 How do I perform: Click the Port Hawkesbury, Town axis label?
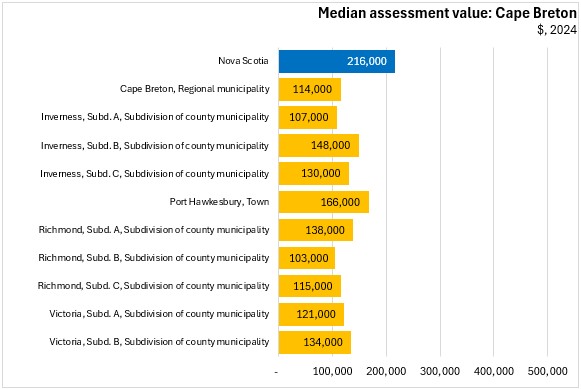coord(219,202)
